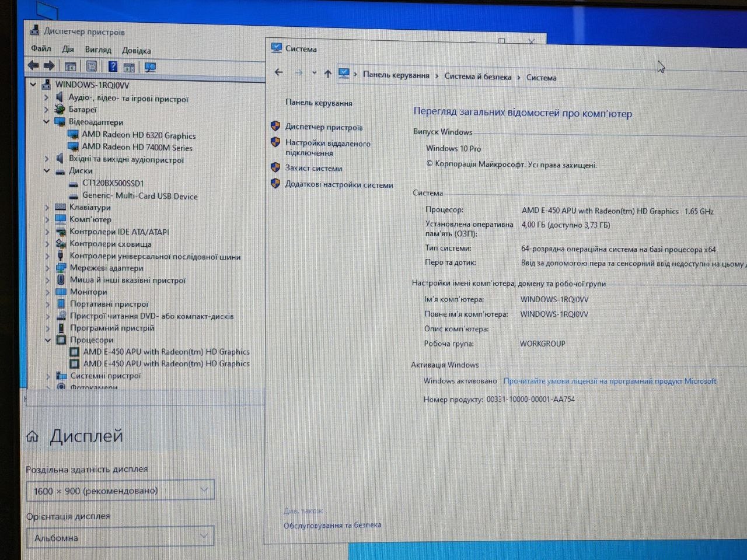The height and width of the screenshot is (560, 747).
Task: Select AMD Radeon HD 7400M Series entry
Action: pos(137,147)
